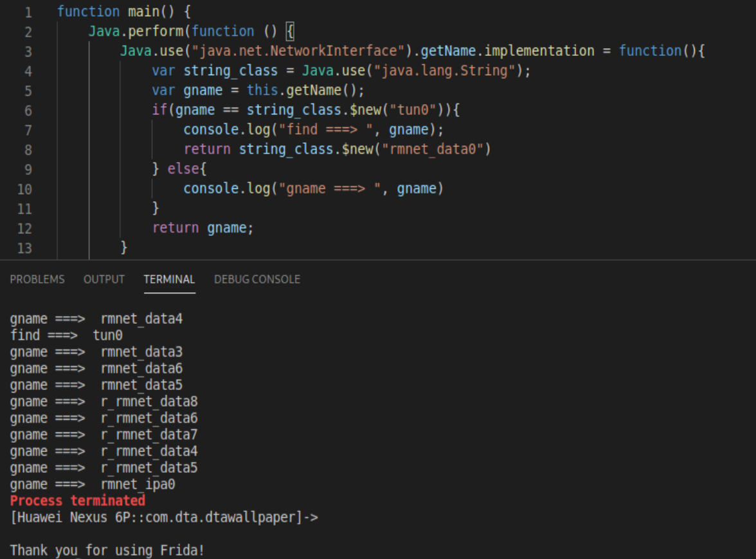
Task: Click the "rmnet_ipa0" terminal output line
Action: (x=93, y=484)
